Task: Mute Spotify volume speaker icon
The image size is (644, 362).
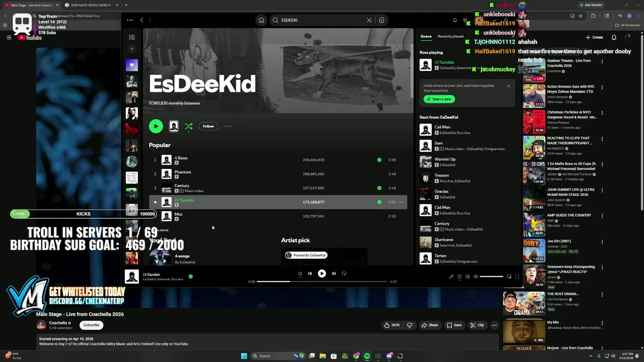Action: click(475, 277)
